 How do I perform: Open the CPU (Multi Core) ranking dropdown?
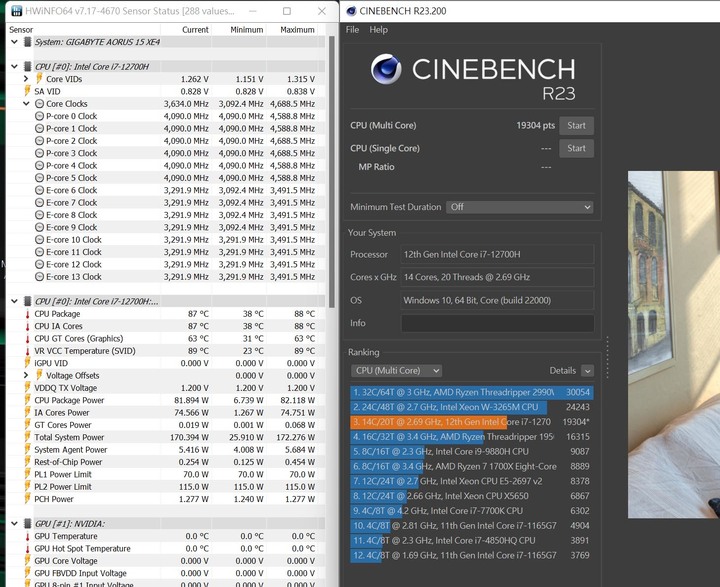(397, 371)
